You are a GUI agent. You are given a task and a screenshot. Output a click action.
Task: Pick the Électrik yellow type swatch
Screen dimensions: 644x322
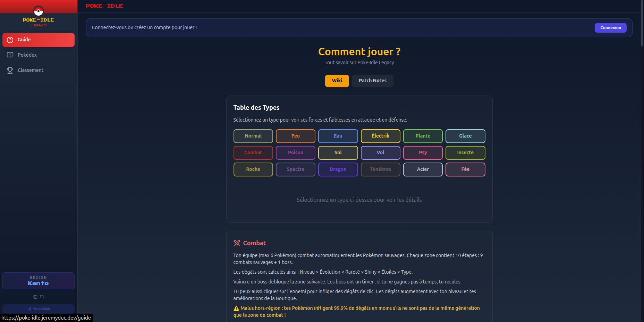click(x=380, y=136)
